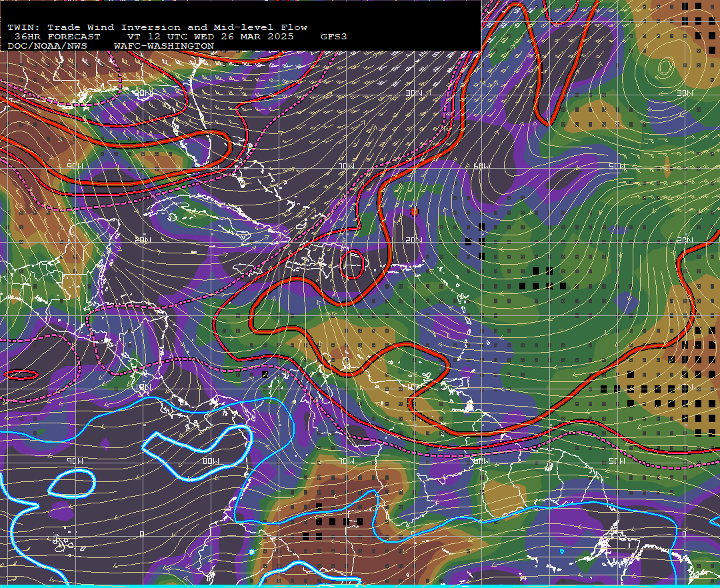
Task: Click the valid time "VT 12 UTC WED 26 MAR 2025"
Action: [210, 37]
